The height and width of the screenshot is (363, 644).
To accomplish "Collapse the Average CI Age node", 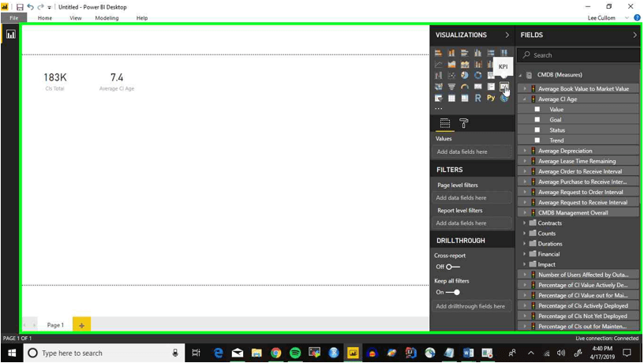I will pos(525,99).
